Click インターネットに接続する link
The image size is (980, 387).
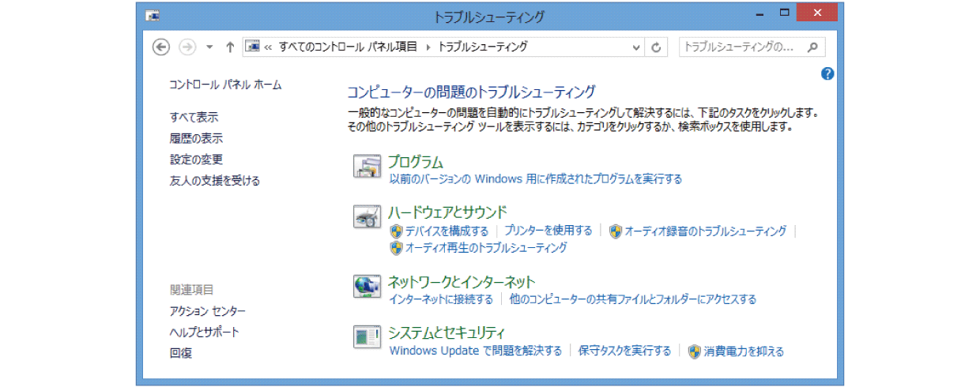point(441,299)
